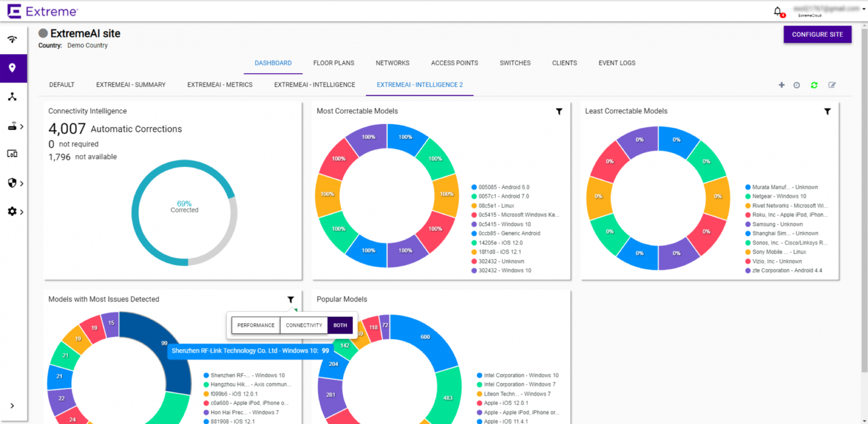Select the Connectivity filter option

tap(304, 325)
